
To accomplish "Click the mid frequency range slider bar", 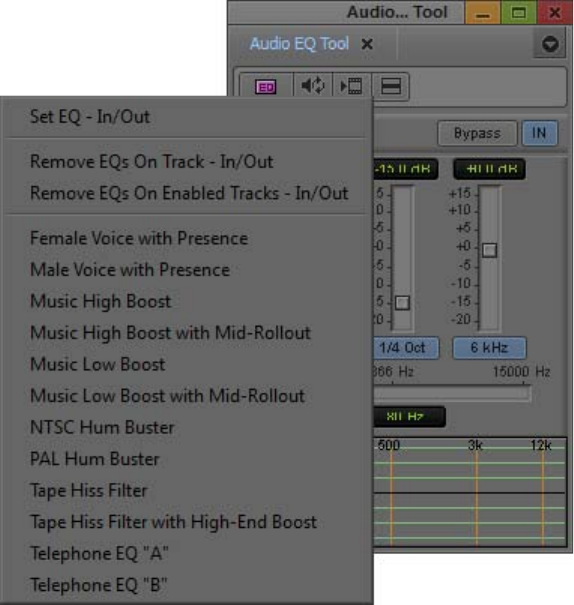I will (452, 393).
